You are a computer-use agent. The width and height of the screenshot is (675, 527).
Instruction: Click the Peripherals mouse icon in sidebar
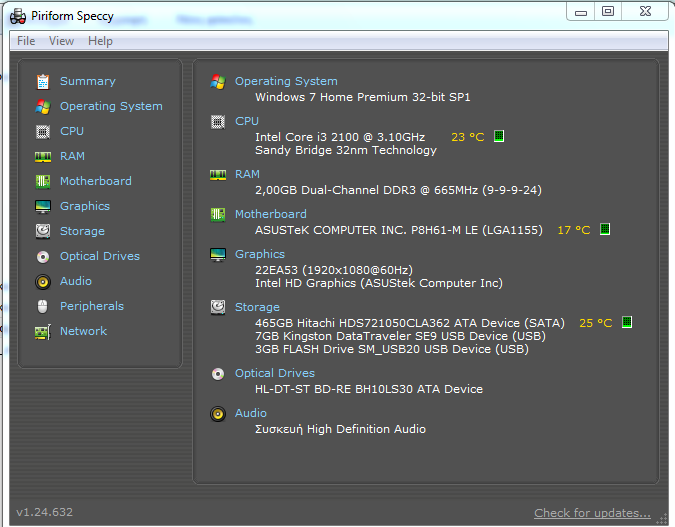click(x=43, y=307)
